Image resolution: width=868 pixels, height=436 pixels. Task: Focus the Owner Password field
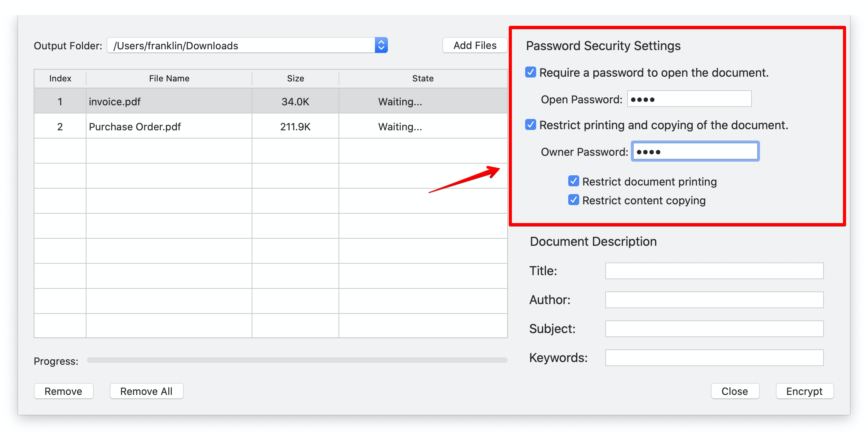tap(695, 151)
